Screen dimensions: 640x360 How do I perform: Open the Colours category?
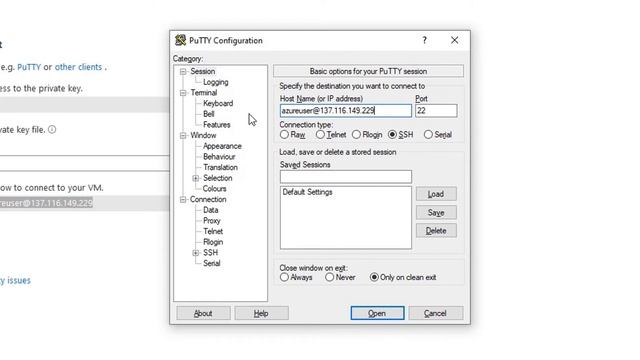coord(214,189)
